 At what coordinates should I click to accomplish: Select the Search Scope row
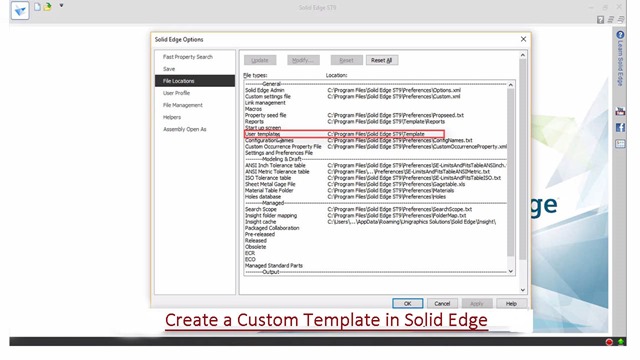pyautogui.click(x=376, y=209)
